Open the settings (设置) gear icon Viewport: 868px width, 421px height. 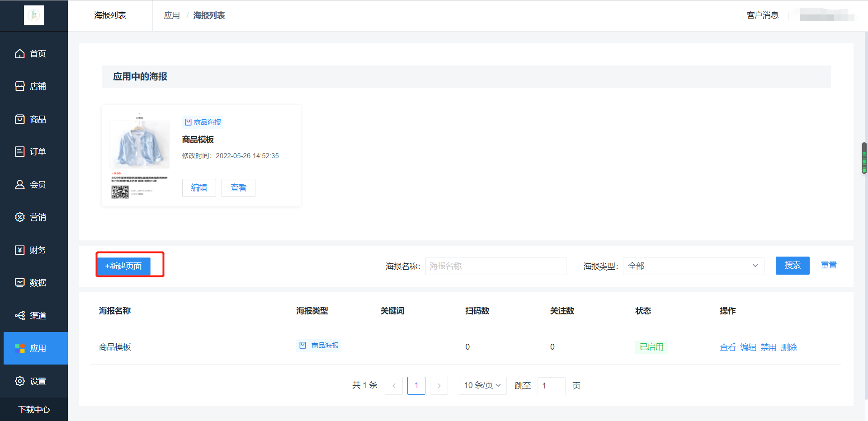tap(20, 381)
